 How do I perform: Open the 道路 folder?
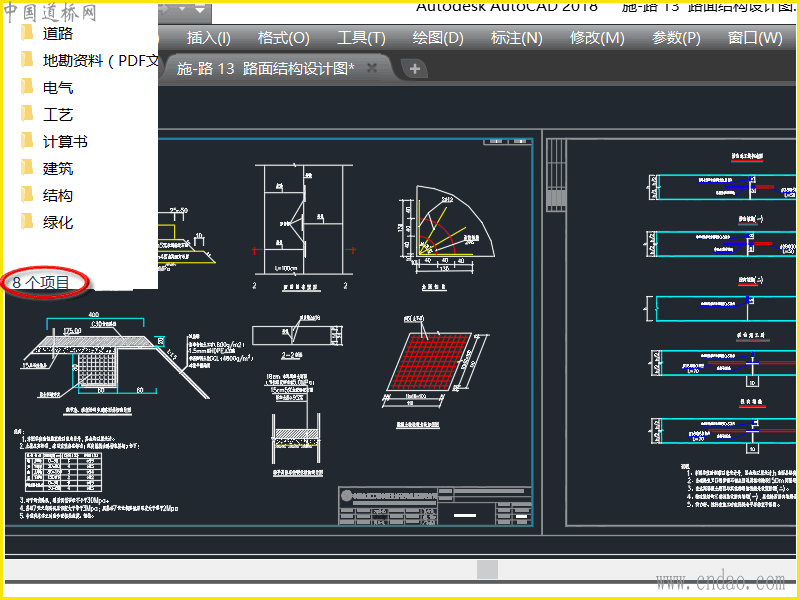[x=57, y=34]
